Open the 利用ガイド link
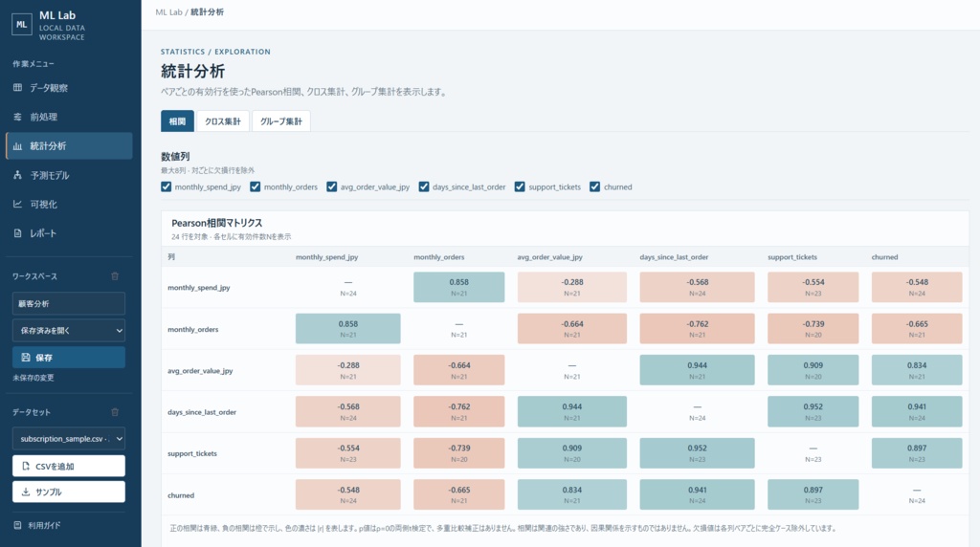Screen dimensions: 980x547 click(x=37, y=525)
